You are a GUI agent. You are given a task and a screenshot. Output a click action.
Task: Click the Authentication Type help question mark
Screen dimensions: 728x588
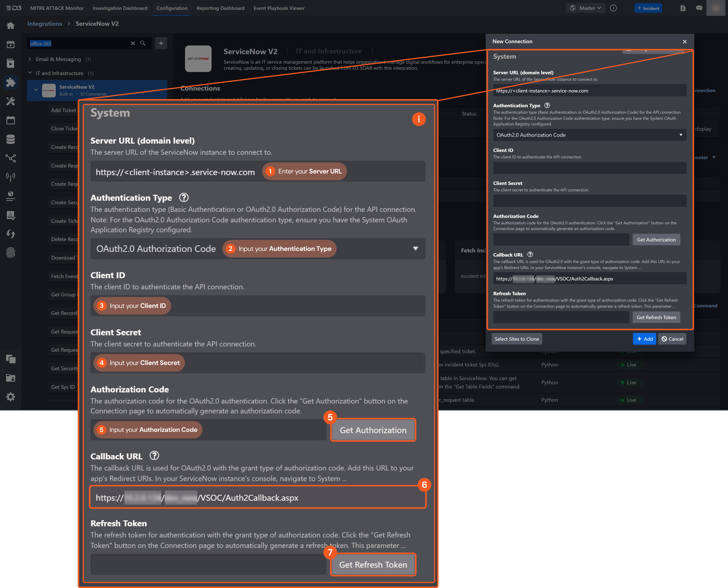(x=547, y=105)
